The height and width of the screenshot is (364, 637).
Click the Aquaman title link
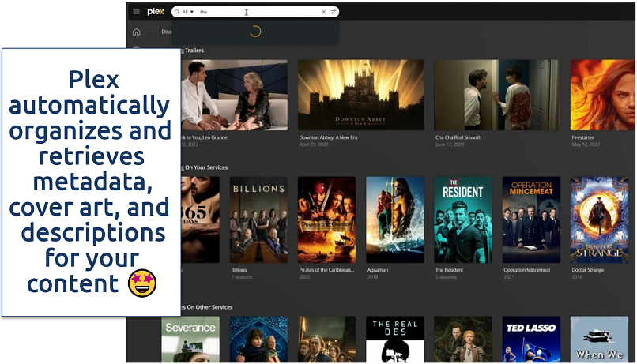point(379,269)
